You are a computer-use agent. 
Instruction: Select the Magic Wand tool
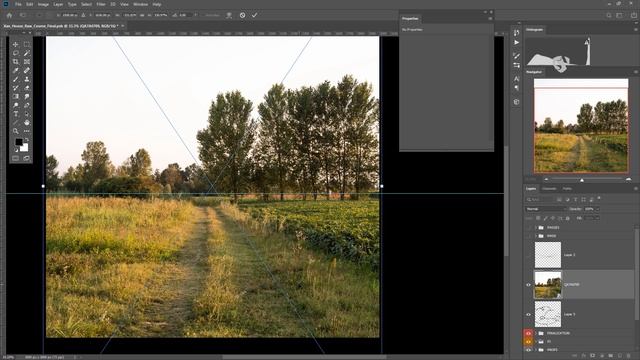click(27, 53)
